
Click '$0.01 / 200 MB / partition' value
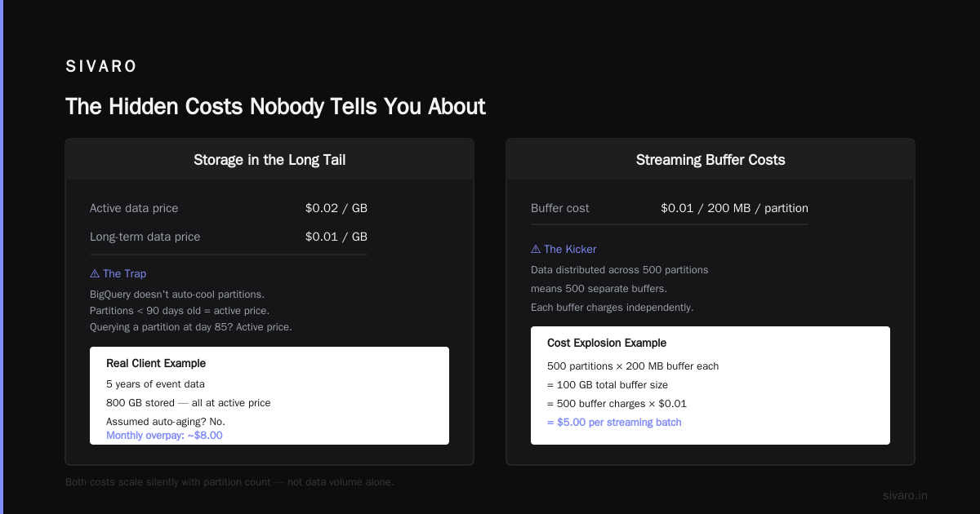735,208
